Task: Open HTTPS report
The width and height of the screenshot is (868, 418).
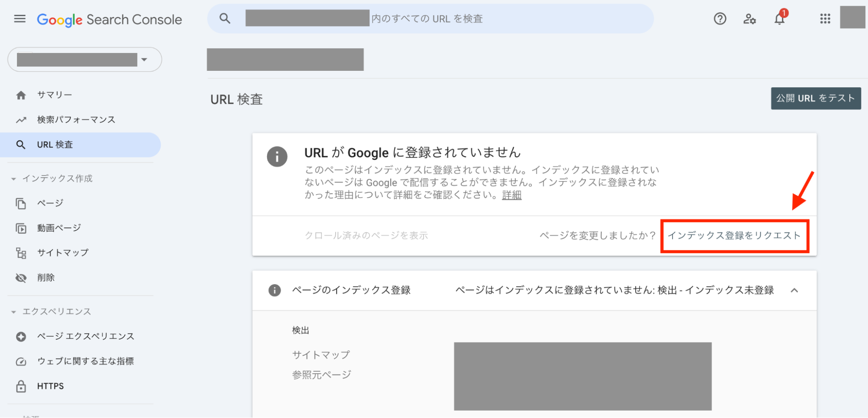Action: coord(50,386)
